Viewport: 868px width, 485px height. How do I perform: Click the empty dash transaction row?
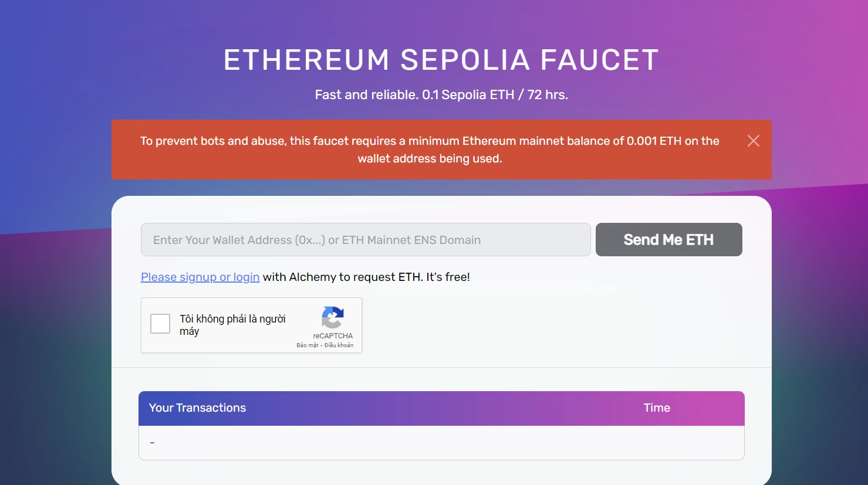[152, 442]
